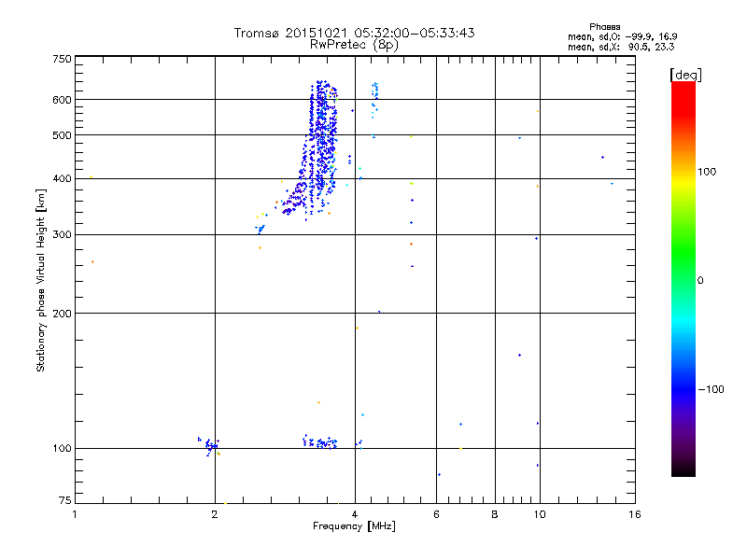Click the x-axis tick label '6'
This screenshot has height=560, width=747.
click(x=436, y=514)
